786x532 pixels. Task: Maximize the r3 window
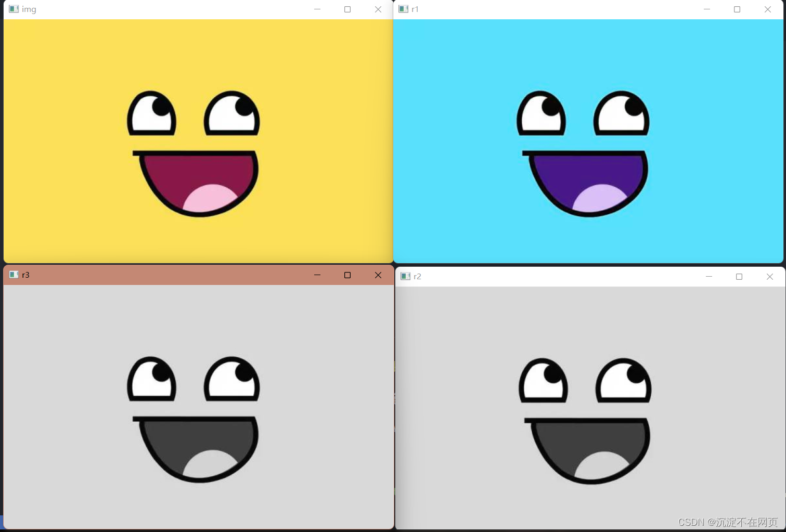(x=347, y=275)
